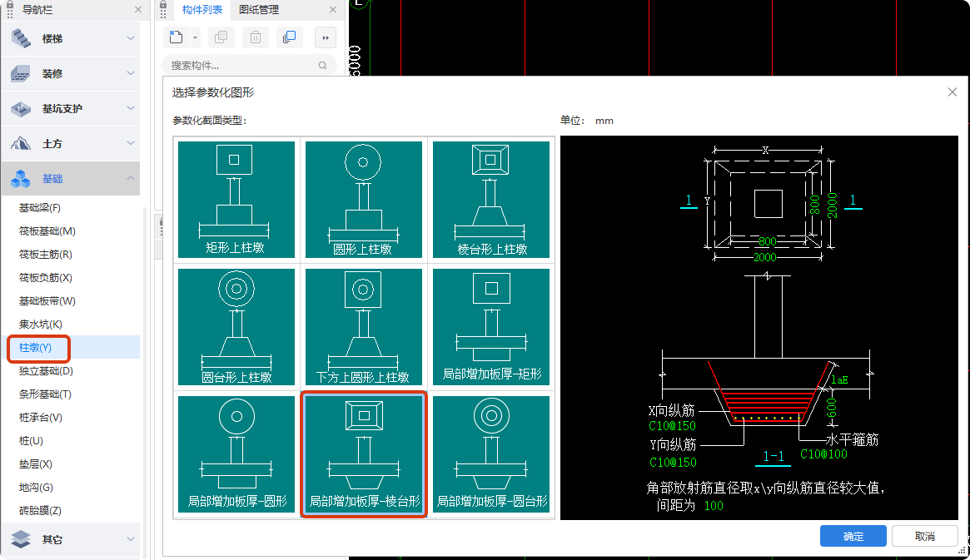The height and width of the screenshot is (560, 970).
Task: Click the search magnifier icon
Action: (x=322, y=65)
